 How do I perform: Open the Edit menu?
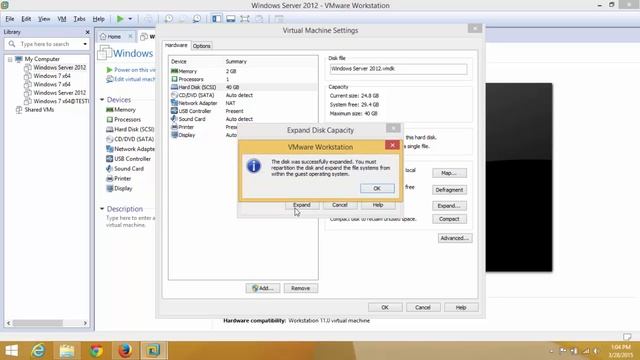(x=26, y=19)
